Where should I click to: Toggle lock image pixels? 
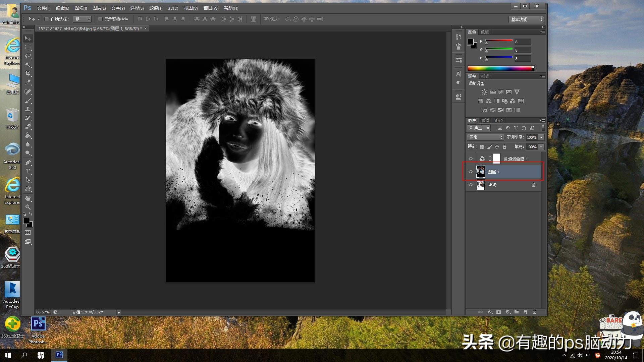coord(490,147)
